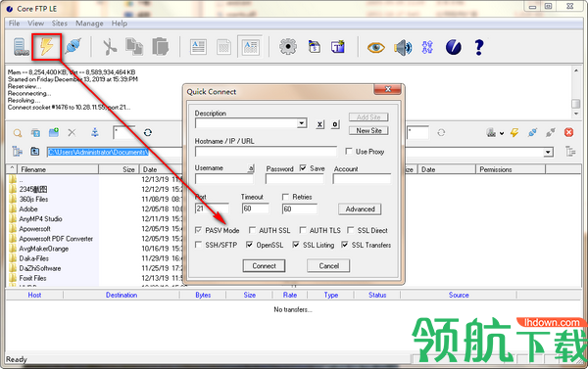Click the scheduler document icon beside gear
The height and width of the screenshot is (369, 588).
click(x=315, y=47)
